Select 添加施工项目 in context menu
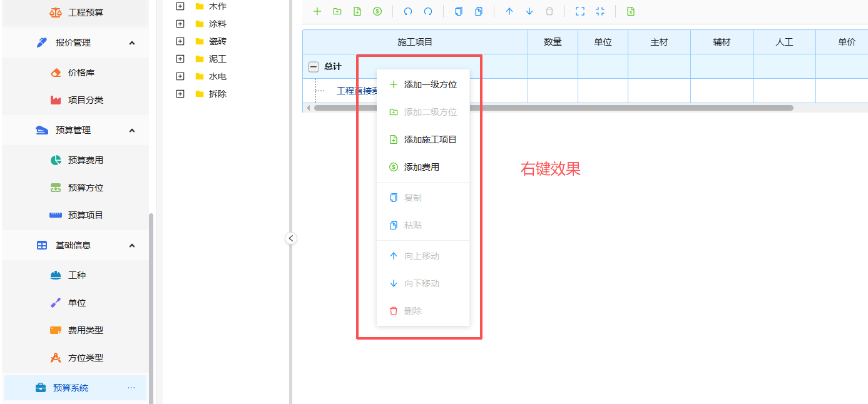Screen dimensions: 868x404 [430, 139]
